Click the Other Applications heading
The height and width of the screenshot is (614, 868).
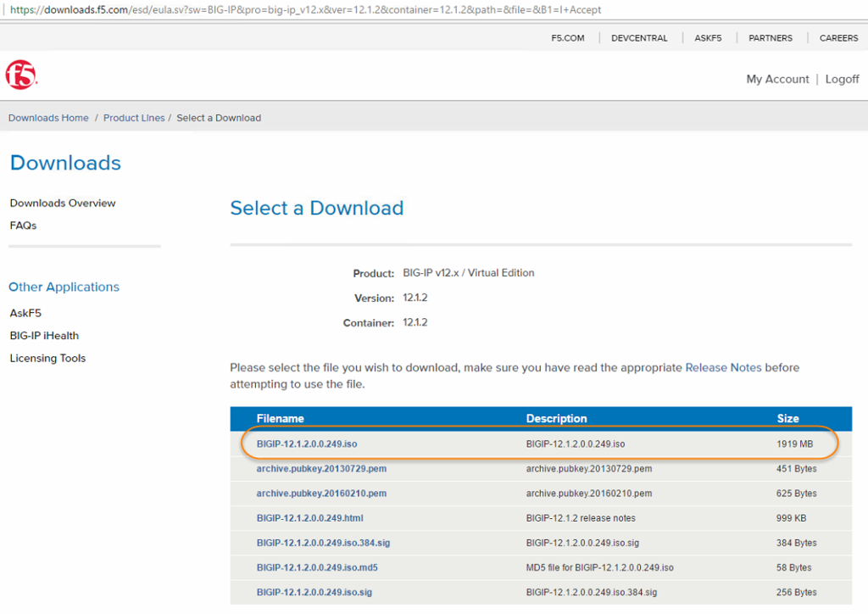[64, 287]
